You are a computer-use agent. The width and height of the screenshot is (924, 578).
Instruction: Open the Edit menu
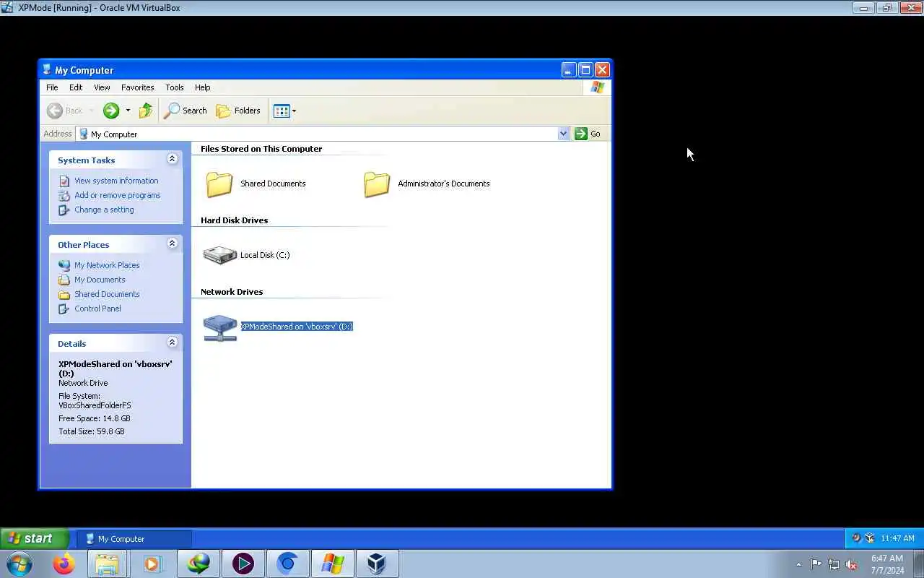(x=76, y=87)
